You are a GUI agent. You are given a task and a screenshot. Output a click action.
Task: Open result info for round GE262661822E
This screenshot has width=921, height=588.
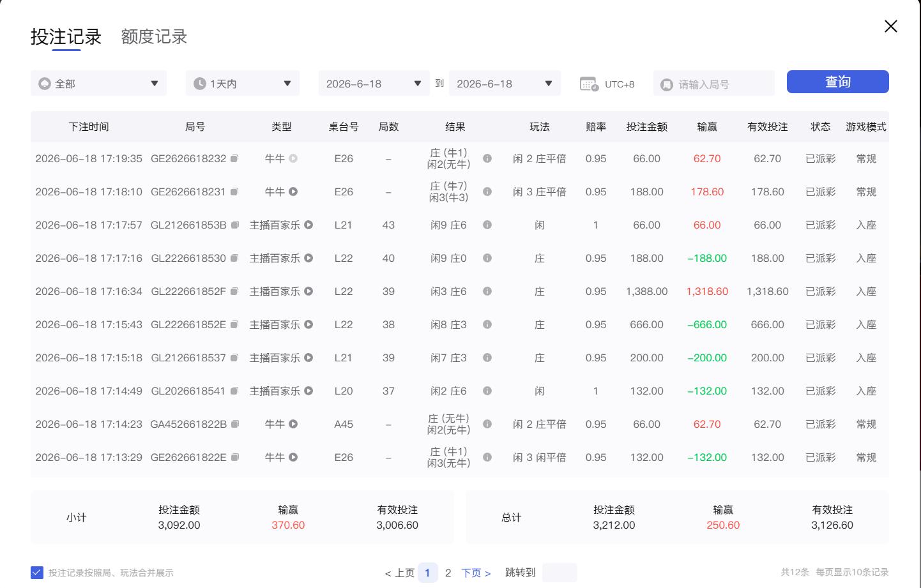click(x=487, y=457)
